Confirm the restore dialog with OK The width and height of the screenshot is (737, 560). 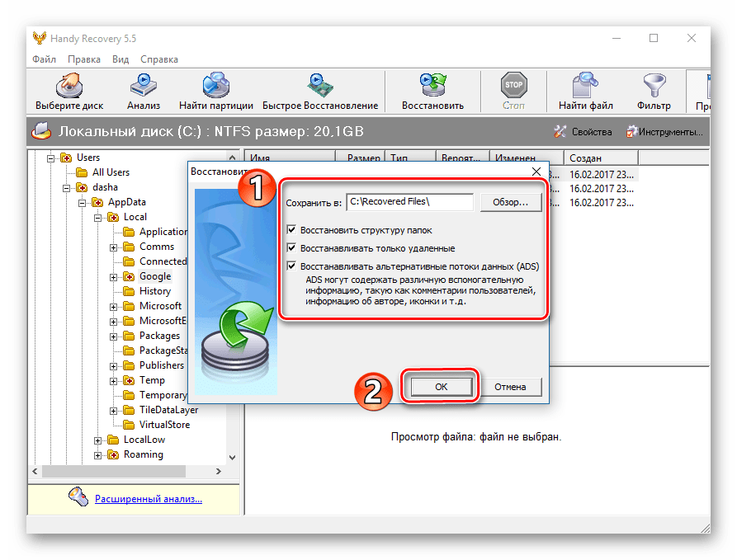pos(439,387)
